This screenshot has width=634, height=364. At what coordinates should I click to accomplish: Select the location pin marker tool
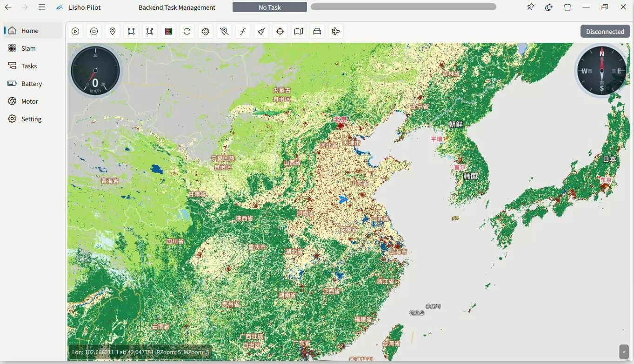click(x=113, y=31)
